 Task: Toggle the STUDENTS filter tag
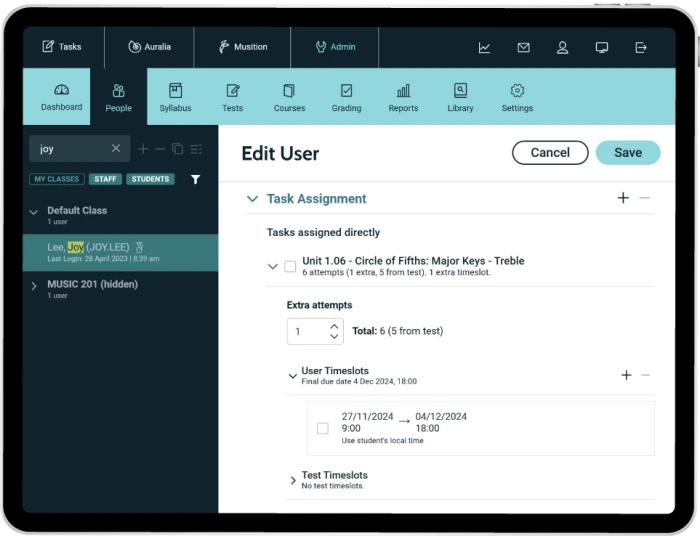[151, 180]
